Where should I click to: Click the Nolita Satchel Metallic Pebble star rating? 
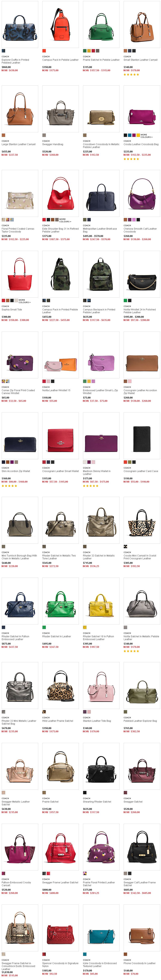(x=131, y=651)
